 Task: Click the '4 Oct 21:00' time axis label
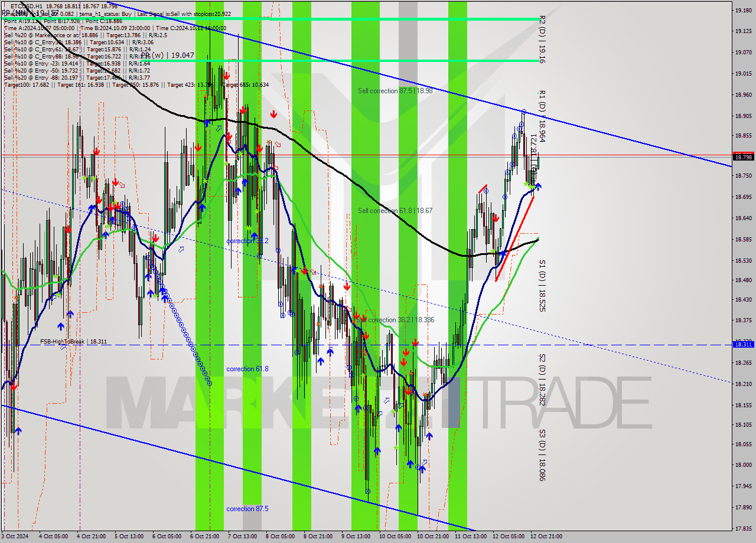(x=91, y=537)
